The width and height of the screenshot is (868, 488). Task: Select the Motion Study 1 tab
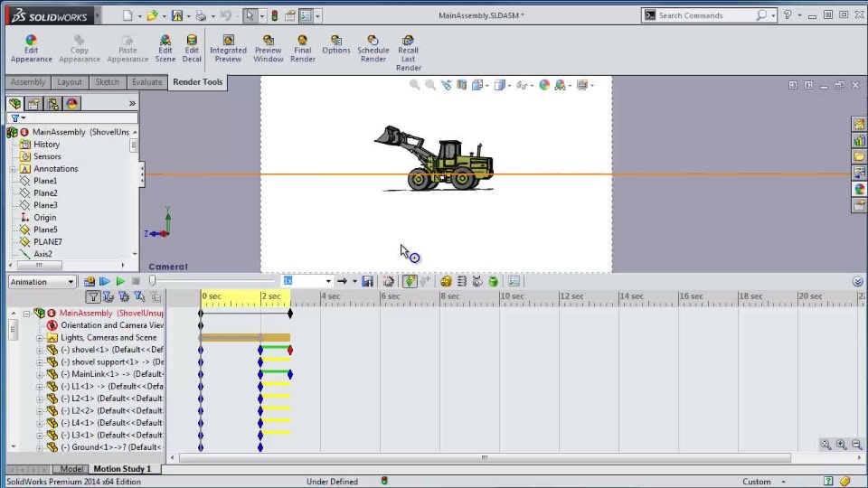(122, 469)
